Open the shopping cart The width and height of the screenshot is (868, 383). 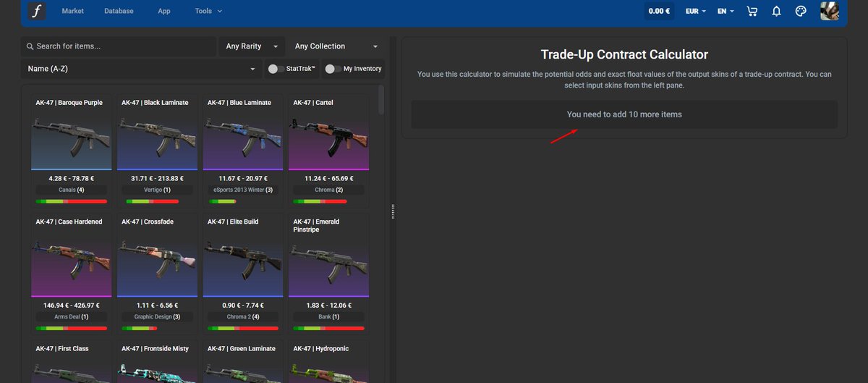point(752,11)
